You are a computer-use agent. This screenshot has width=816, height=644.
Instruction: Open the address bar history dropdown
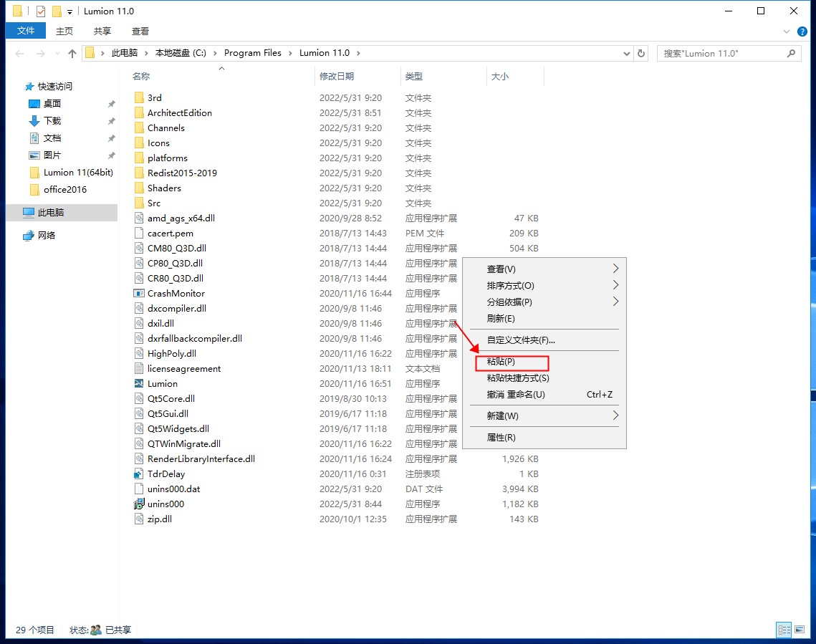(626, 53)
